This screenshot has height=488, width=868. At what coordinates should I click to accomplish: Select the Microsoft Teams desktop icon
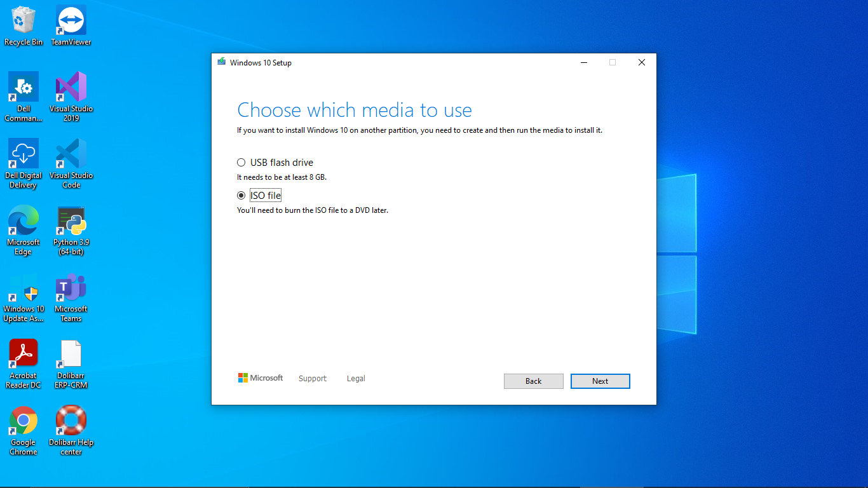pyautogui.click(x=71, y=297)
